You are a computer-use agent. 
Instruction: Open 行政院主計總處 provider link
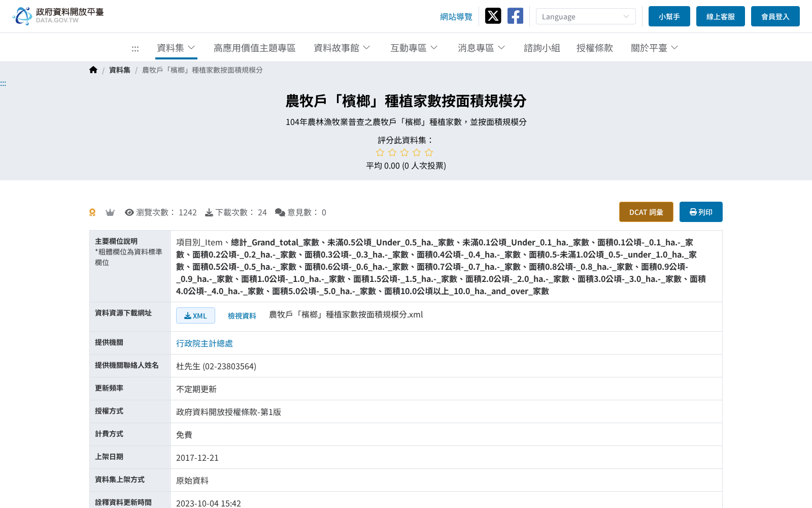[205, 343]
